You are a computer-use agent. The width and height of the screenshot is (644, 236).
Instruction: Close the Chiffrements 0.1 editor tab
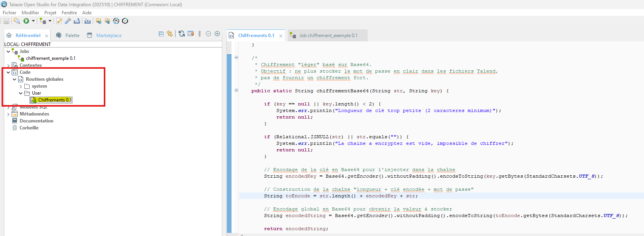tap(281, 36)
